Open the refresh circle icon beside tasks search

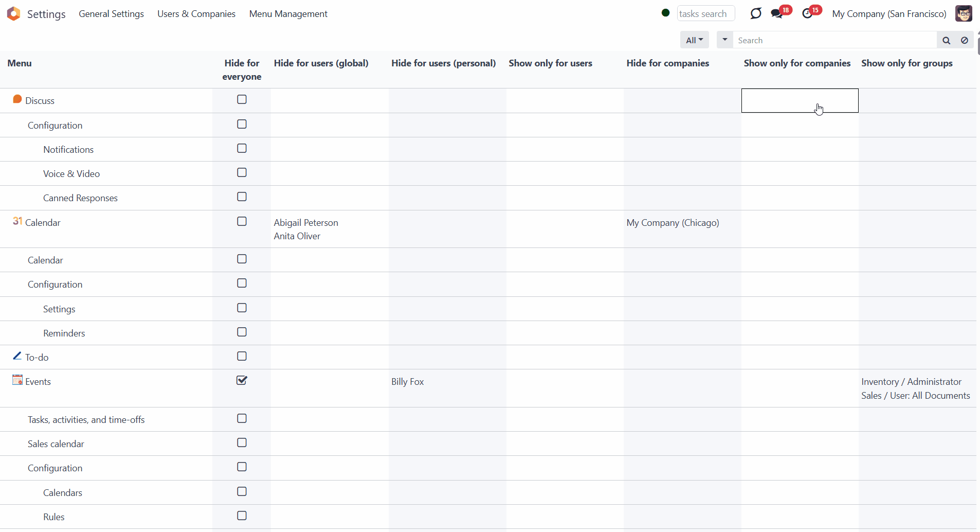pos(755,13)
